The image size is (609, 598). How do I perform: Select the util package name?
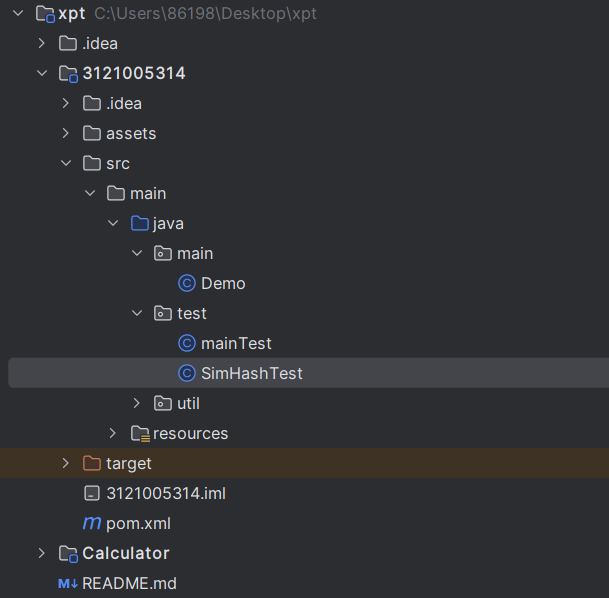[188, 403]
